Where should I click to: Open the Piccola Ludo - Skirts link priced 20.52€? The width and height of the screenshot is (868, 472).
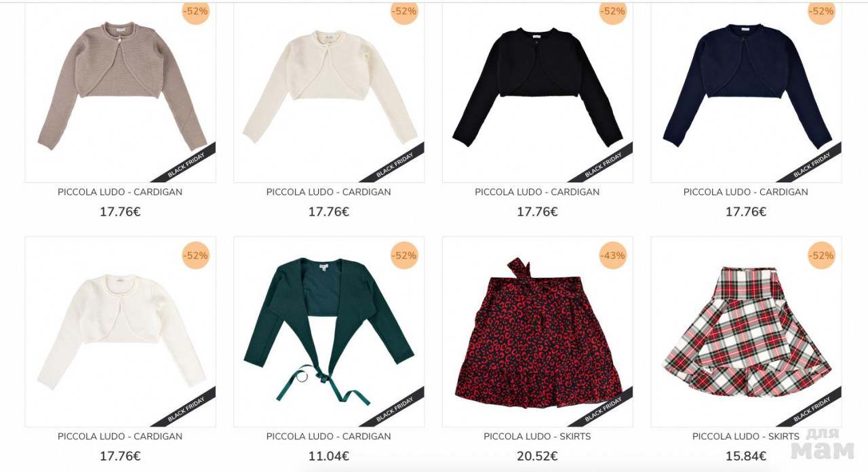[x=537, y=436]
